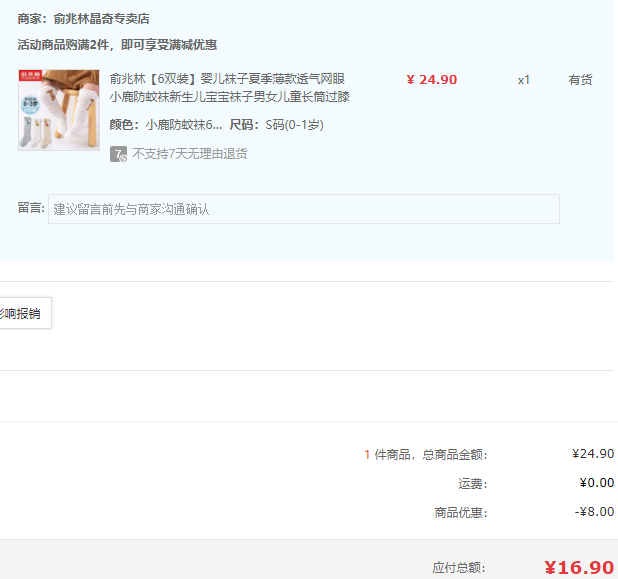Click the 俞兆林晶奇专卖店 merchant name

coord(101,19)
